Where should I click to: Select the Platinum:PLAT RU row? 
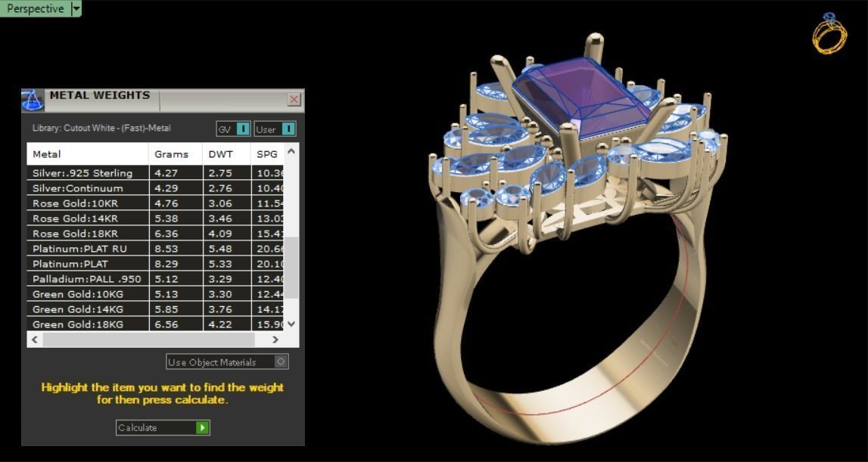click(x=156, y=249)
